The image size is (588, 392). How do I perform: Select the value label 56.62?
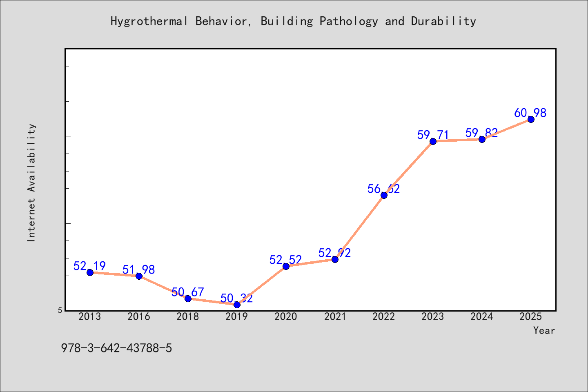[384, 189]
